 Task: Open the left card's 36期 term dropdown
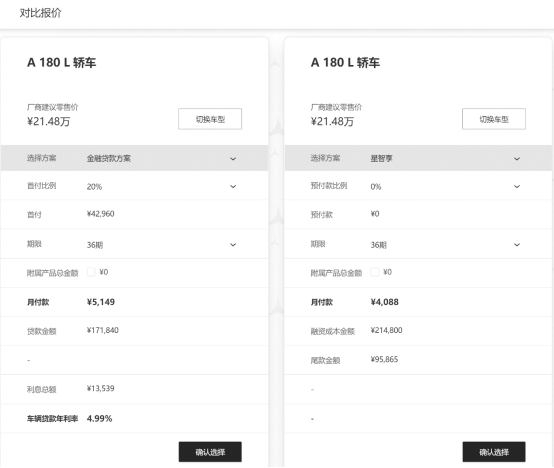pyautogui.click(x=134, y=244)
